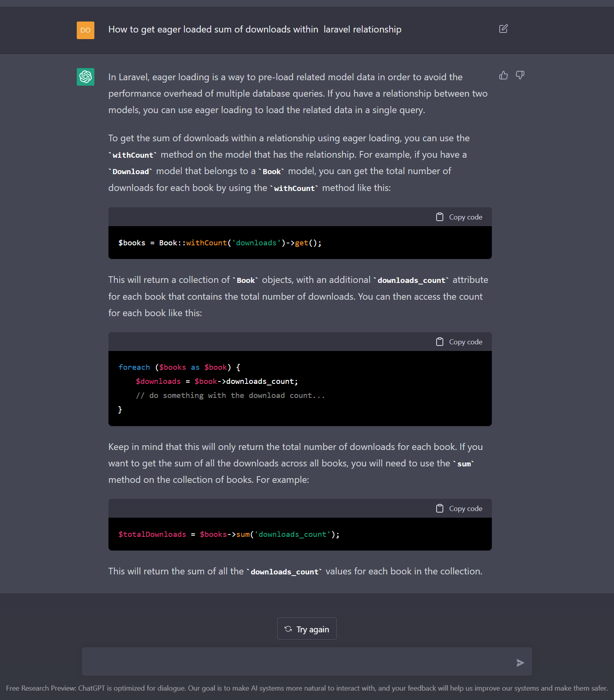
Task: Click the Free Research Preview footer text
Action: (307, 688)
